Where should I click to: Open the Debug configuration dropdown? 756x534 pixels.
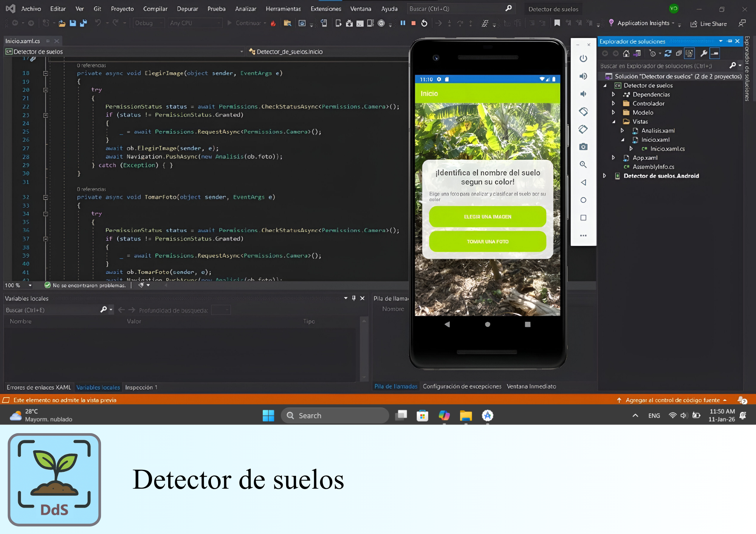[149, 23]
